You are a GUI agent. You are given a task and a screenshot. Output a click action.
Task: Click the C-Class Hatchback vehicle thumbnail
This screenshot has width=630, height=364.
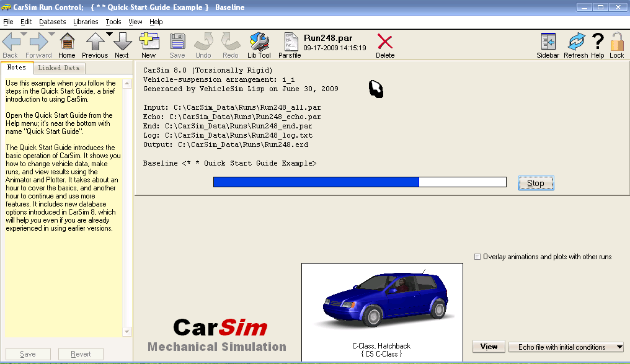tap(382, 301)
